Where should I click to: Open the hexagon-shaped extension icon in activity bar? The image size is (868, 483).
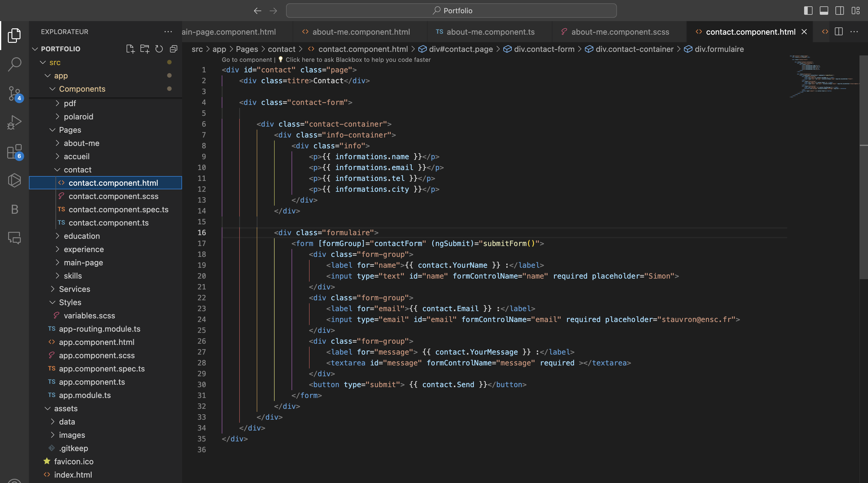tap(14, 180)
